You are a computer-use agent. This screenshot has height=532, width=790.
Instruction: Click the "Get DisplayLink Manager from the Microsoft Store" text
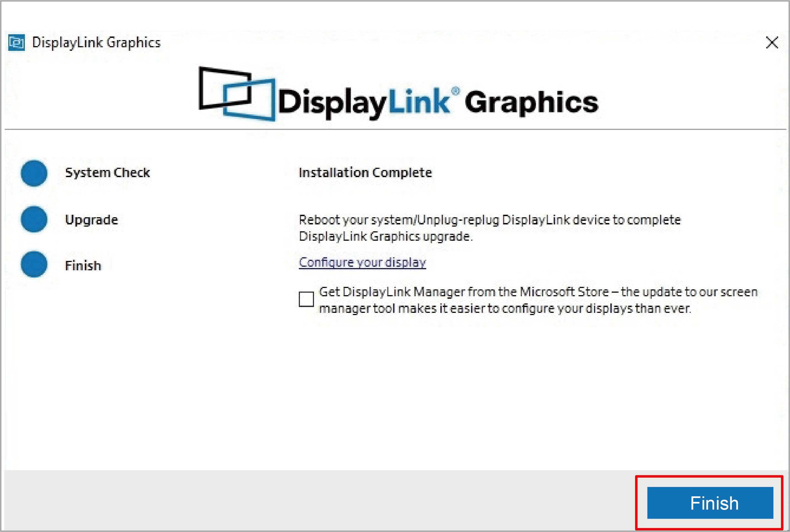538,300
